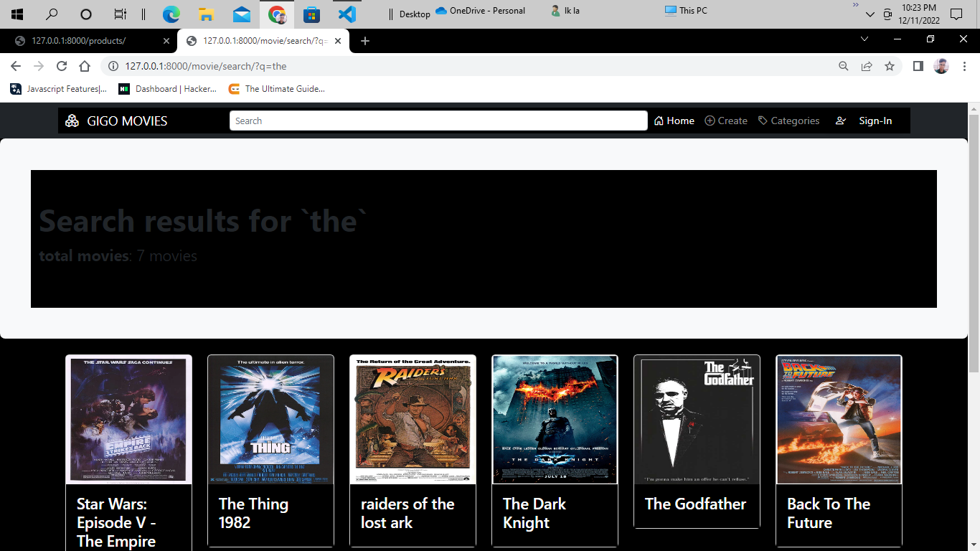Click the site info icon in address bar

click(x=113, y=66)
